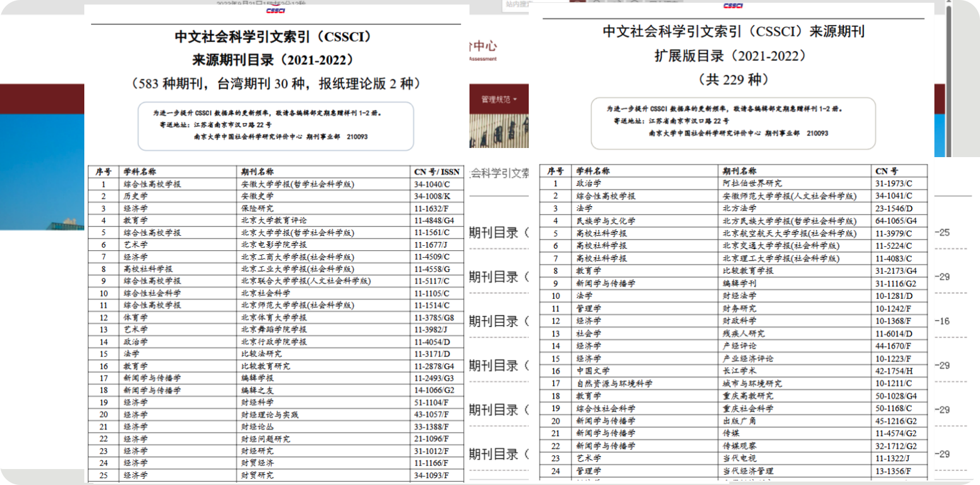
Task: Click the 历史学 discipline cell
Action: coord(136,196)
